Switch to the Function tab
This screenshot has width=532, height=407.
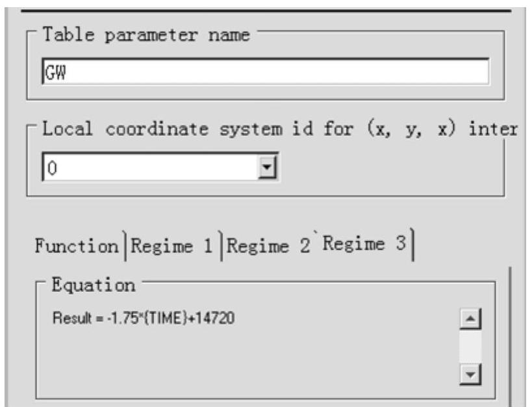(76, 246)
